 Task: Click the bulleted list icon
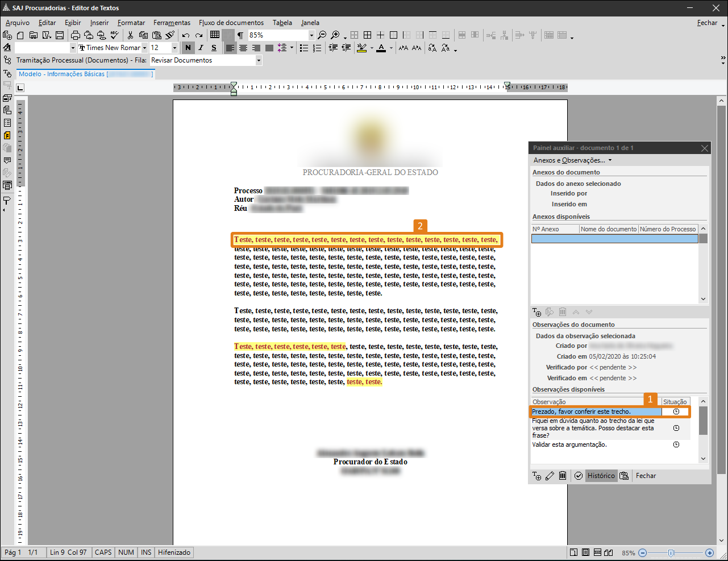point(304,48)
